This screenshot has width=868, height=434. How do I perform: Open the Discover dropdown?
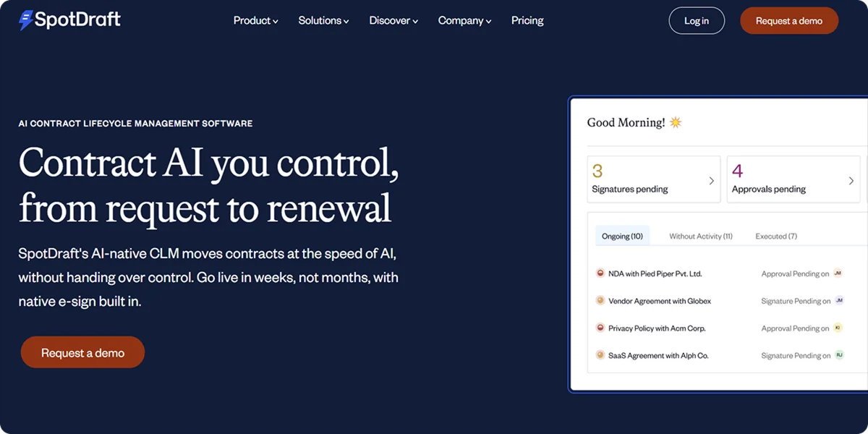[393, 20]
